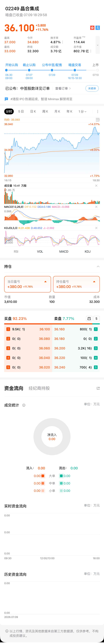Switch to the 5日 chart tab

coord(21,111)
